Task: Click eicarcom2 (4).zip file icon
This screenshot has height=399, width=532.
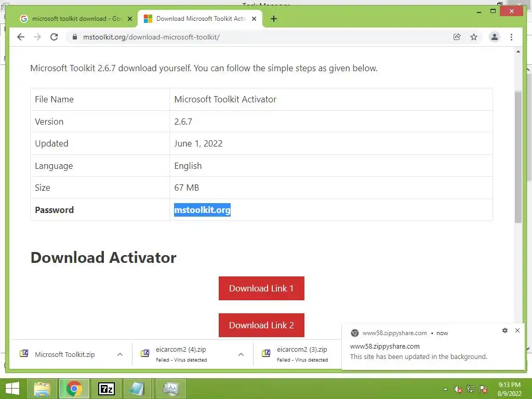Action: 145,353
